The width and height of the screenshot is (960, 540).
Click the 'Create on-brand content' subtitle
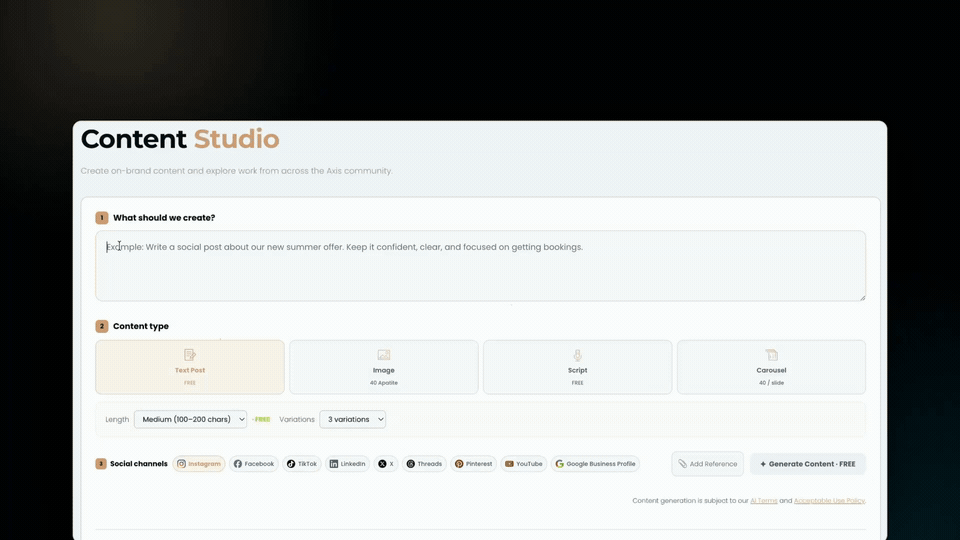[236, 171]
